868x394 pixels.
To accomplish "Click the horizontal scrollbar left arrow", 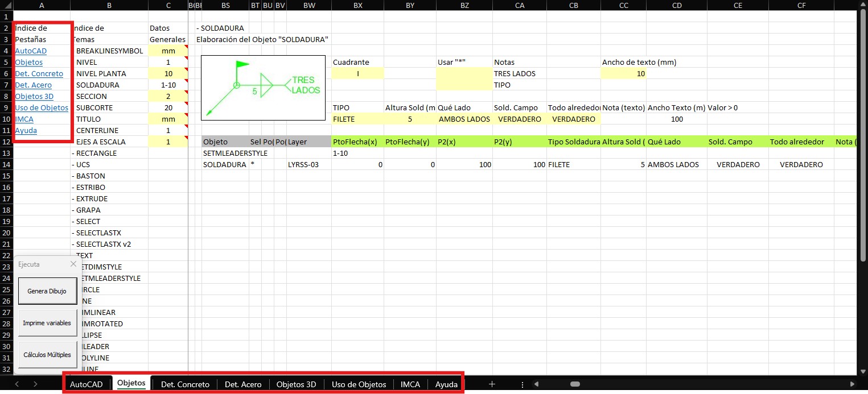I will pyautogui.click(x=536, y=384).
